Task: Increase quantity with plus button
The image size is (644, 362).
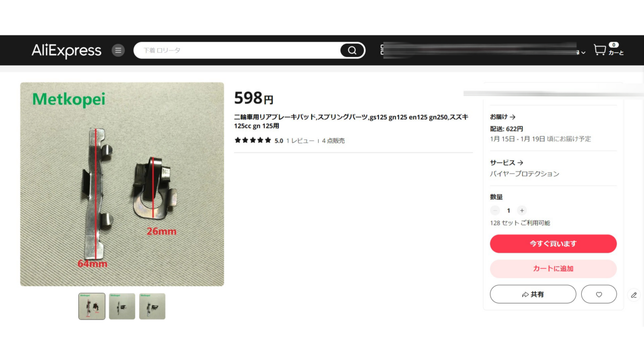Action: click(x=522, y=211)
